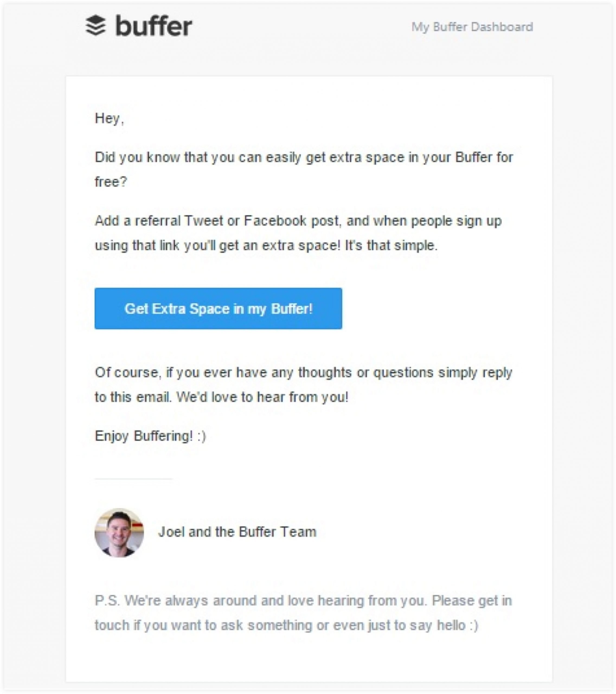Click the "buffer" wordmark text in header
Viewport: 616px width, 694px height.
pos(153,26)
